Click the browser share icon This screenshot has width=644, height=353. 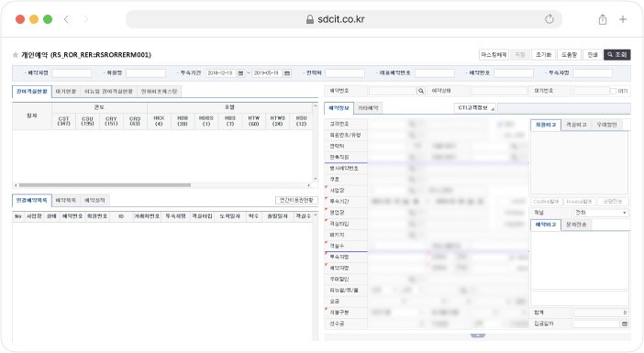click(x=602, y=19)
